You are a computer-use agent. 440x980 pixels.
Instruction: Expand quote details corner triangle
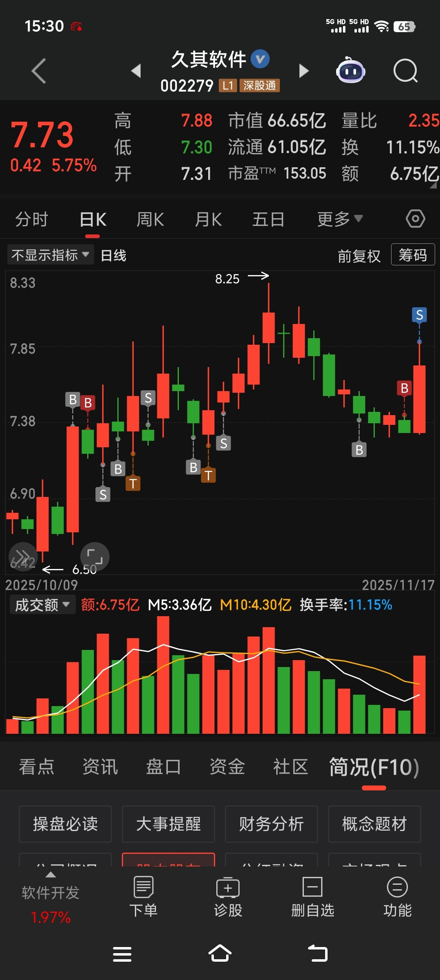pyautogui.click(x=433, y=186)
